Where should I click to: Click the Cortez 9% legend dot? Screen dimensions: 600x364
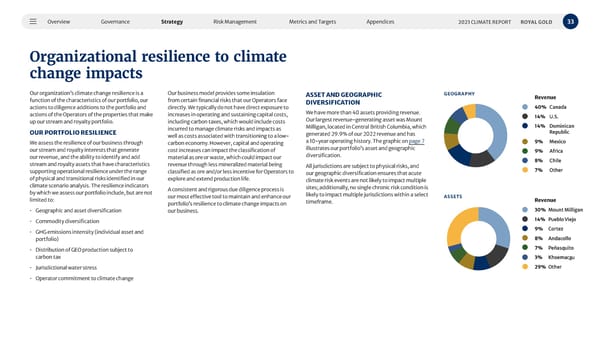(x=525, y=229)
